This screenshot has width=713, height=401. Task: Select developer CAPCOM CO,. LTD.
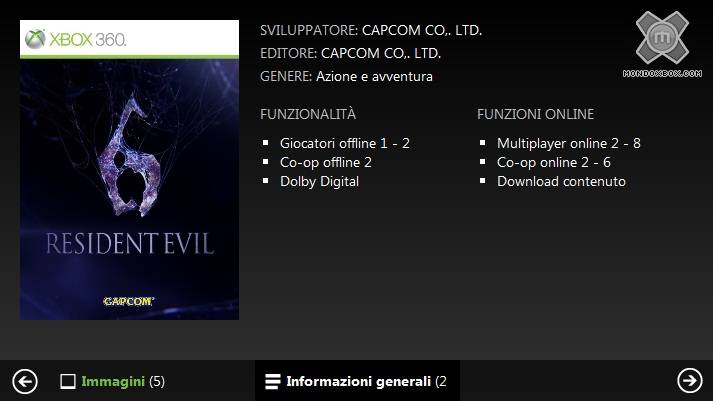pyautogui.click(x=422, y=30)
